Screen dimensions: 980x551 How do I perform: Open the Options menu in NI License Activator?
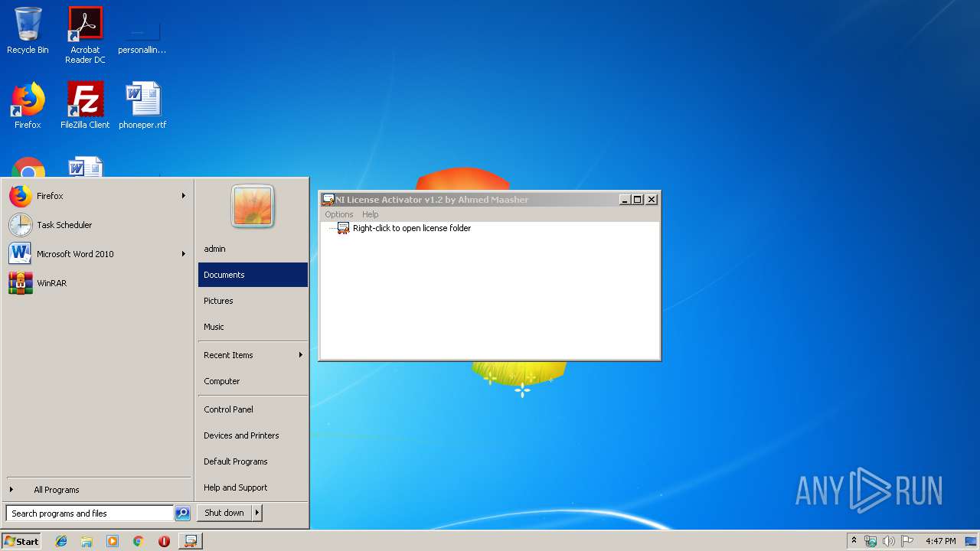click(x=338, y=214)
